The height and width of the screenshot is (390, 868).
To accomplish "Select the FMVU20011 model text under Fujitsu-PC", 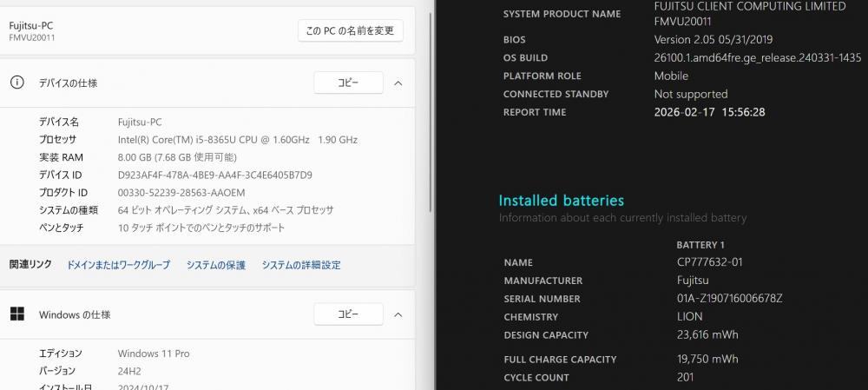I will 31,37.
